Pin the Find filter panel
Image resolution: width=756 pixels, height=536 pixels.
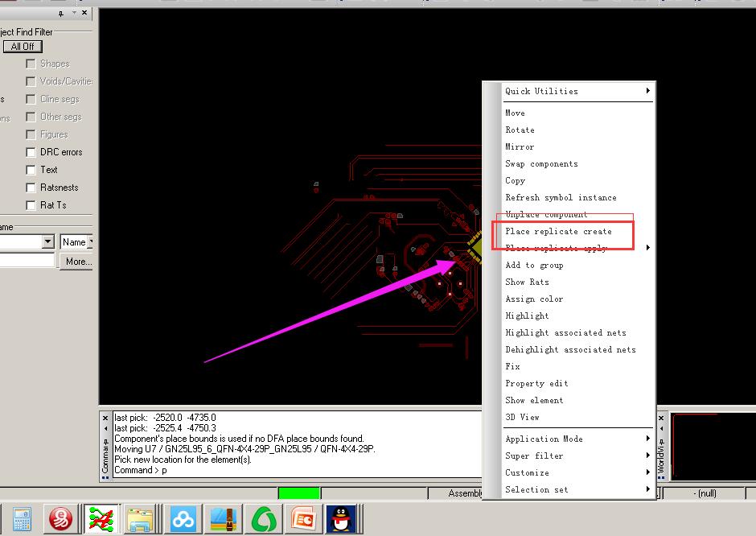(61, 14)
